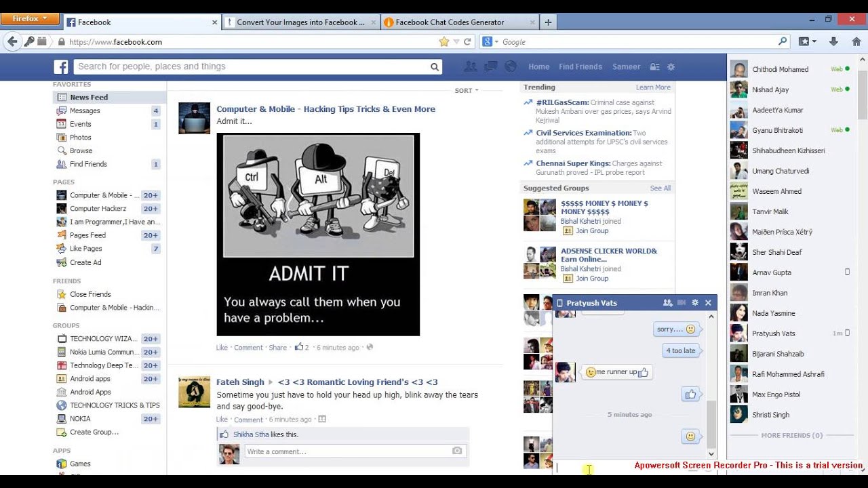Click the Facebook logo in the header
This screenshot has height=488, width=868.
pyautogui.click(x=61, y=66)
